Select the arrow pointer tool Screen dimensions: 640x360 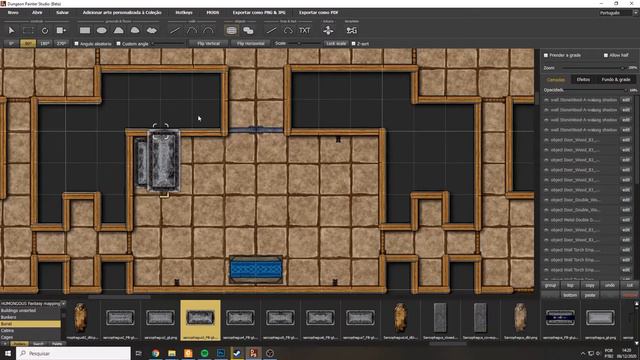(x=11, y=30)
